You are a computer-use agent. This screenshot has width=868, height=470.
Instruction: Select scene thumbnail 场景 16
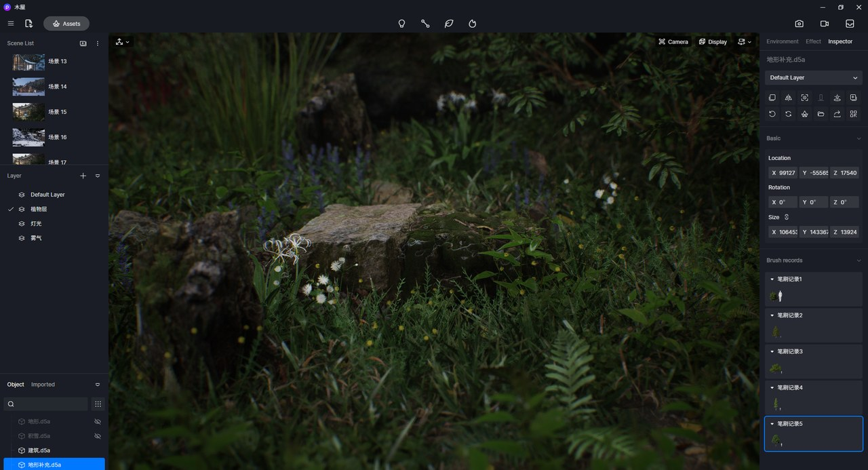tap(28, 137)
